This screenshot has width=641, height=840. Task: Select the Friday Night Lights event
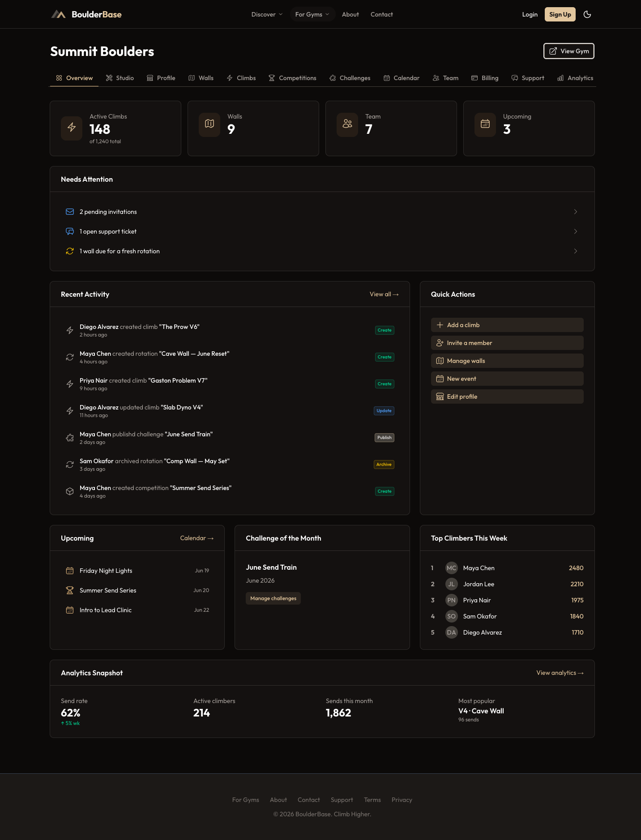[x=137, y=571]
